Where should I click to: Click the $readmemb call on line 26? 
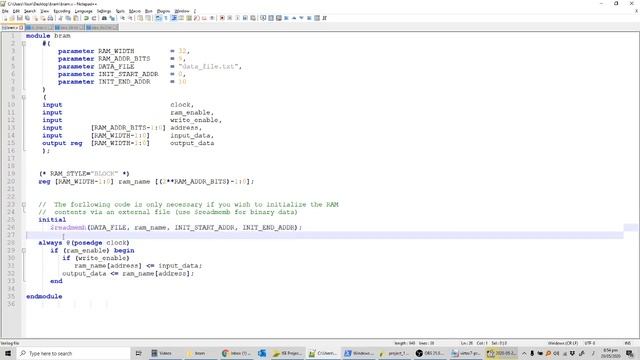click(68, 227)
